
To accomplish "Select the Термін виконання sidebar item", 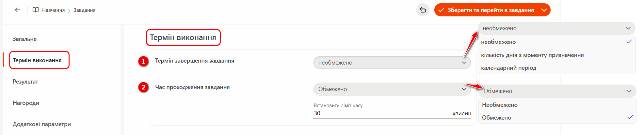I will click(x=37, y=60).
